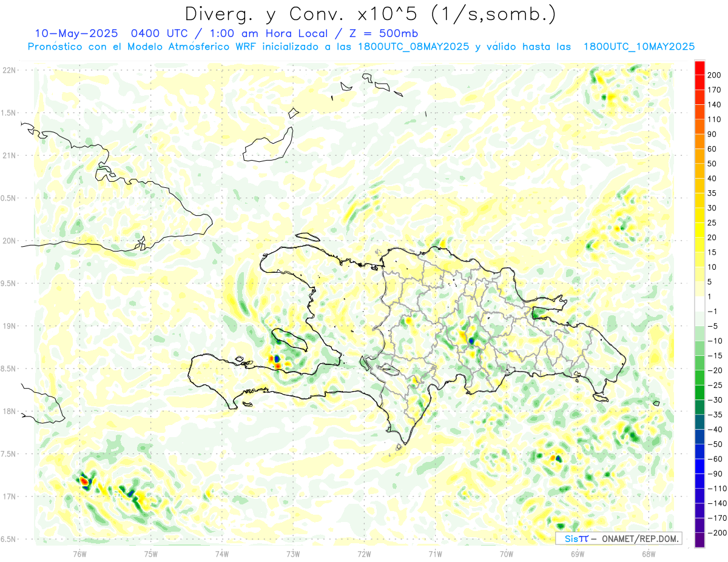Viewport: 728px width, 562px height.
Task: Click the '74W' longitude label
Action: pos(221,554)
